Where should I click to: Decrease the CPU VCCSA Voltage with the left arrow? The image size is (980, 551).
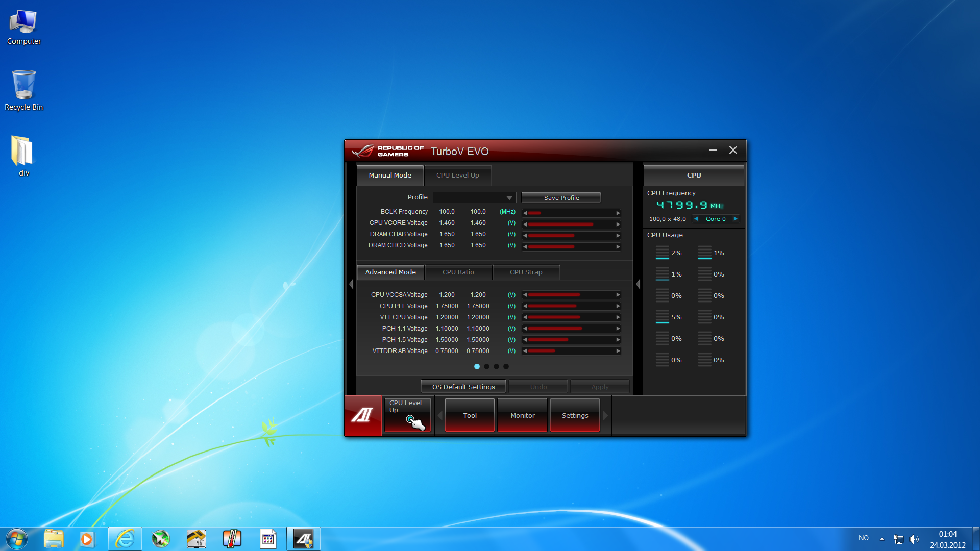tap(525, 294)
